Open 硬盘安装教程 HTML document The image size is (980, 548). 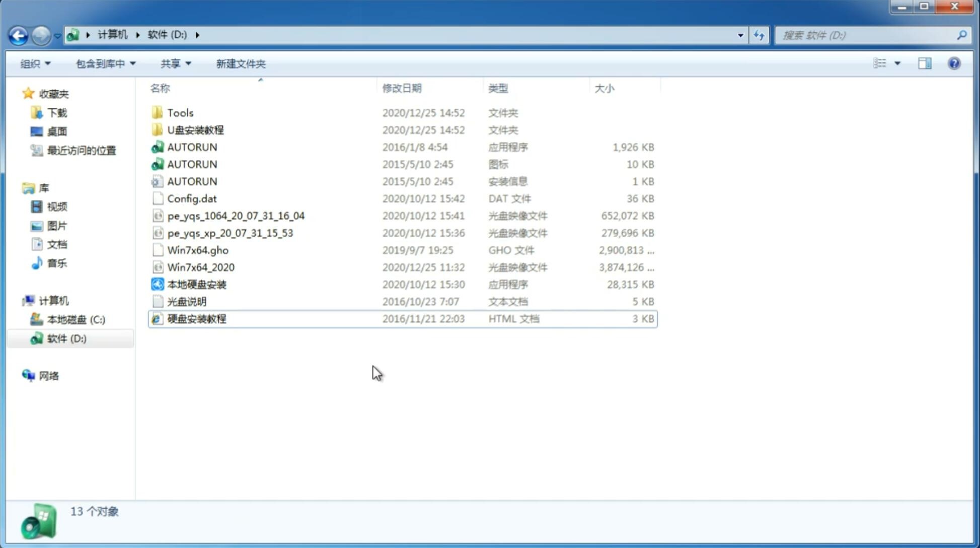tap(196, 318)
